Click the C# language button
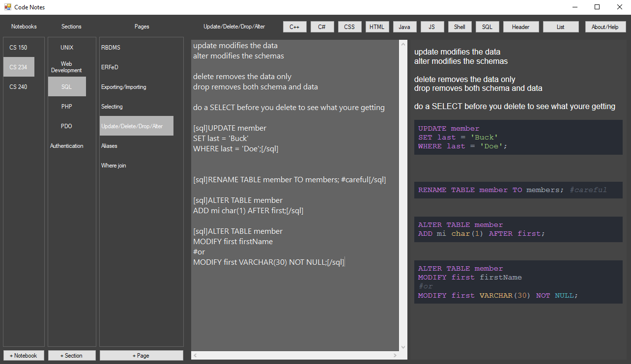This screenshot has width=631, height=364. 322,27
